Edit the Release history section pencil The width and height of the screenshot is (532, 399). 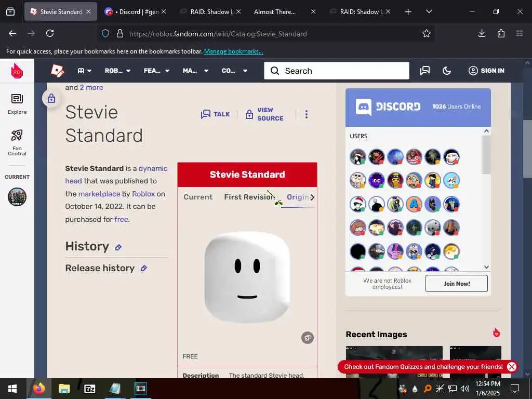click(144, 269)
